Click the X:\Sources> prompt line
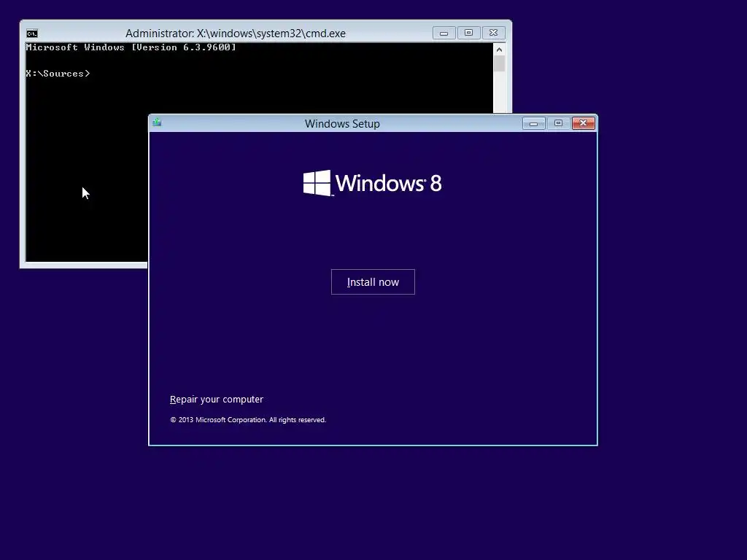747x560 pixels. [x=58, y=74]
